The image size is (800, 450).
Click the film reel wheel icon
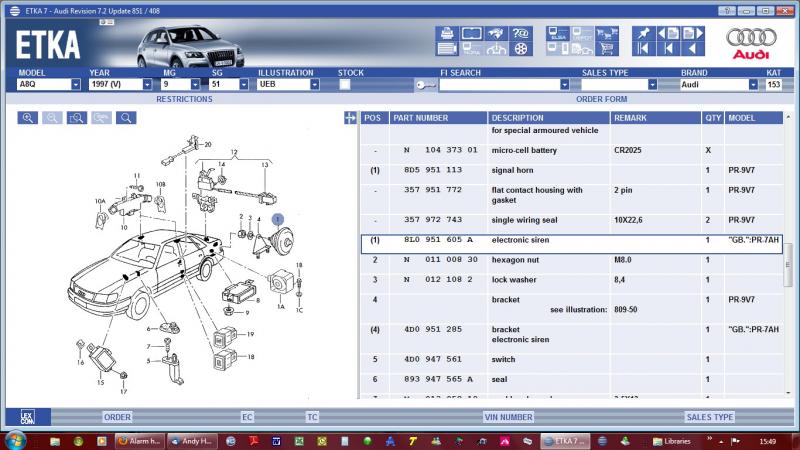[520, 49]
